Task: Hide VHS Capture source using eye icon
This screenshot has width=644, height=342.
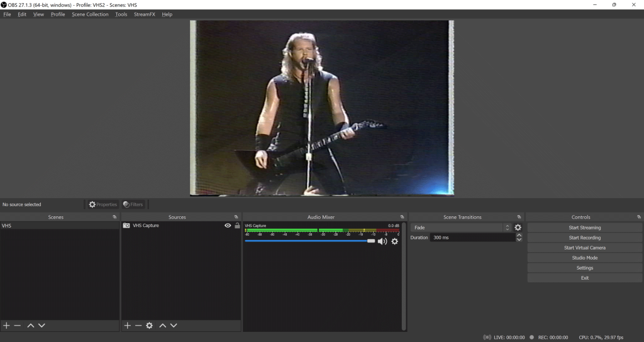Action: 228,226
